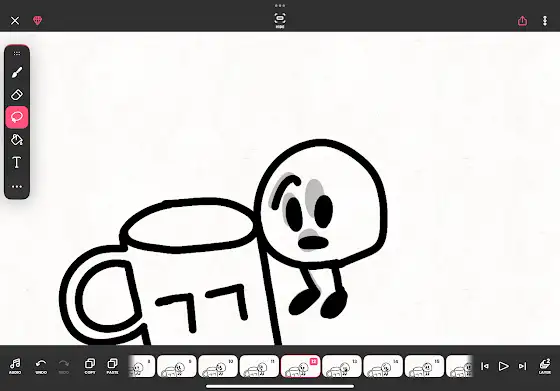The height and width of the screenshot is (391, 560).
Task: Tap the three dots at top center
Action: point(280,5)
